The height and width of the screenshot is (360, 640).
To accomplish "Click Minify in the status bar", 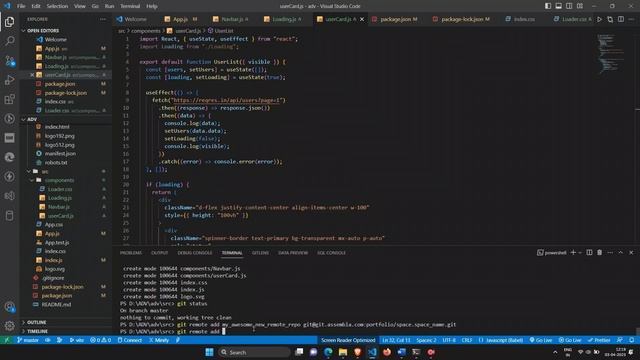I will tap(159, 340).
